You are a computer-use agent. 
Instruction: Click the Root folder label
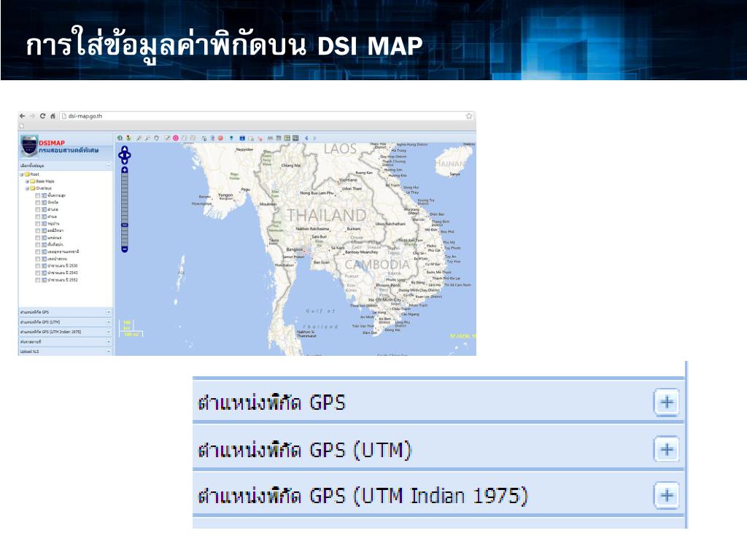(35, 174)
